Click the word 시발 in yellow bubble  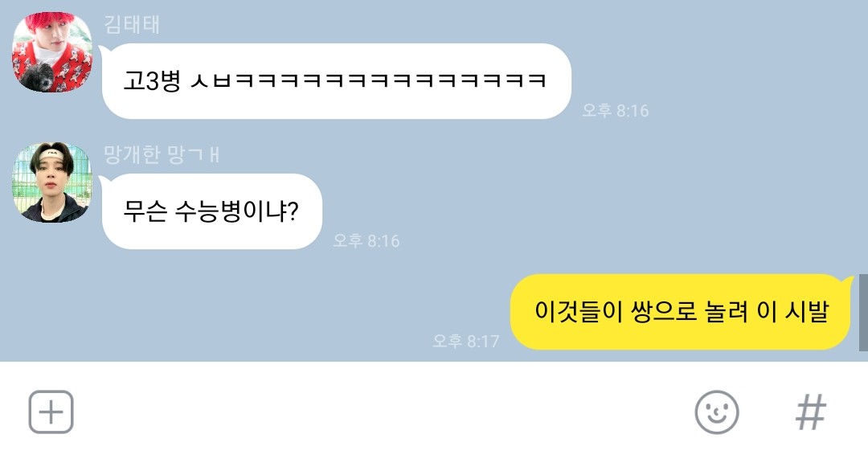(x=807, y=311)
